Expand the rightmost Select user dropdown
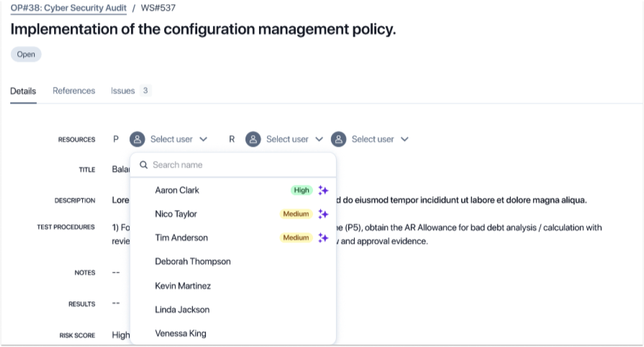 tap(405, 139)
